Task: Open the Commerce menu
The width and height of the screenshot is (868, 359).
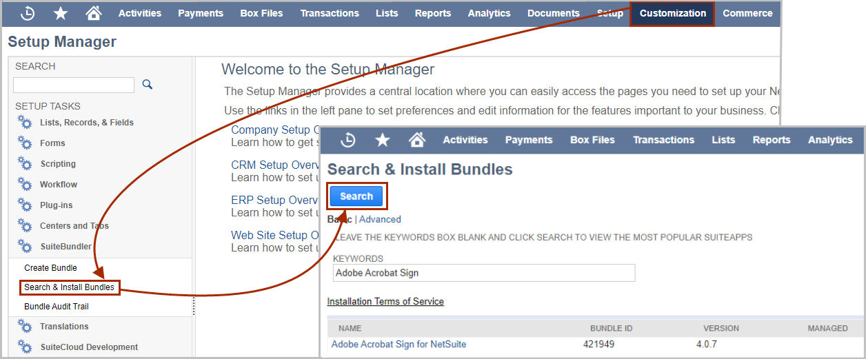Action: click(748, 13)
